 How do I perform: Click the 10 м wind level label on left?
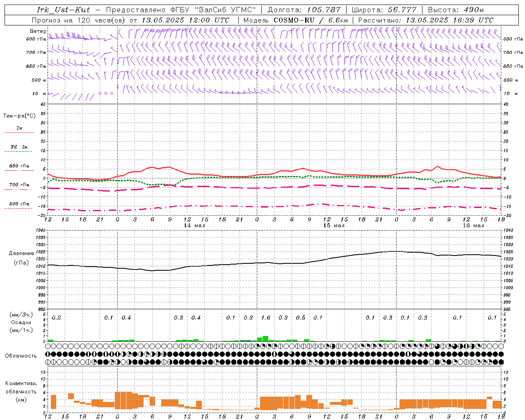pyautogui.click(x=39, y=94)
